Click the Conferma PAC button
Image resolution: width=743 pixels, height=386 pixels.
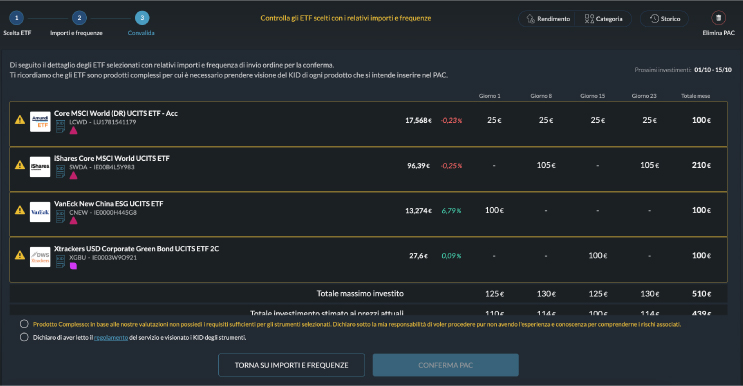click(445, 365)
